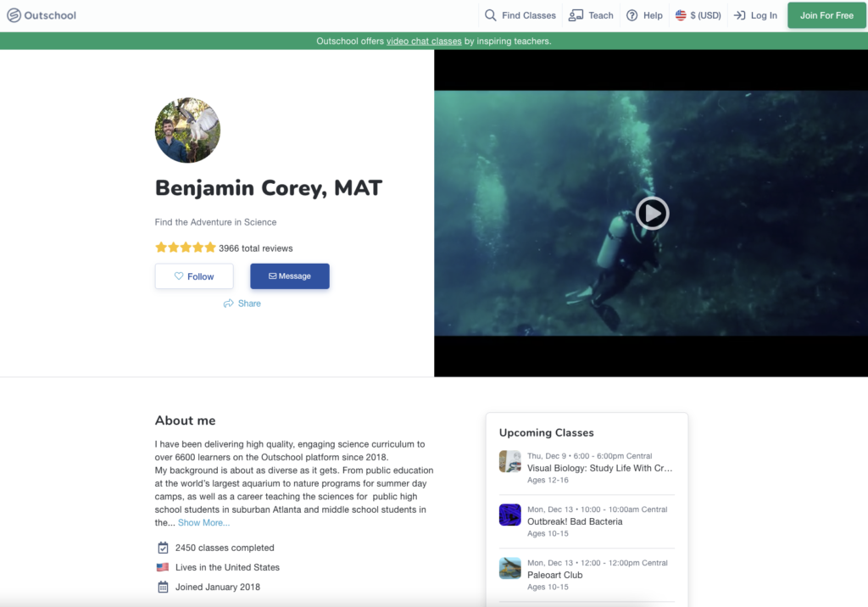The width and height of the screenshot is (868, 607).
Task: Open Find Classes search magnifier icon
Action: coord(491,15)
